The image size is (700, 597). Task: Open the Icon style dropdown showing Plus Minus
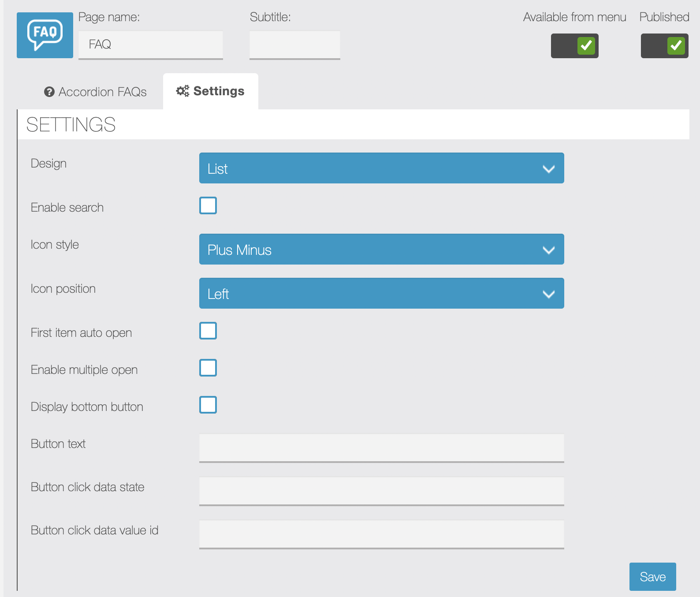(382, 249)
